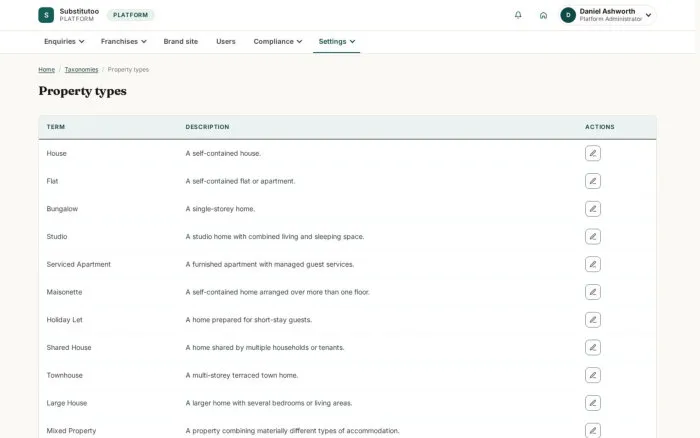Select the 'Large House' term cell
Viewport: 700px width, 438px height.
(67, 403)
